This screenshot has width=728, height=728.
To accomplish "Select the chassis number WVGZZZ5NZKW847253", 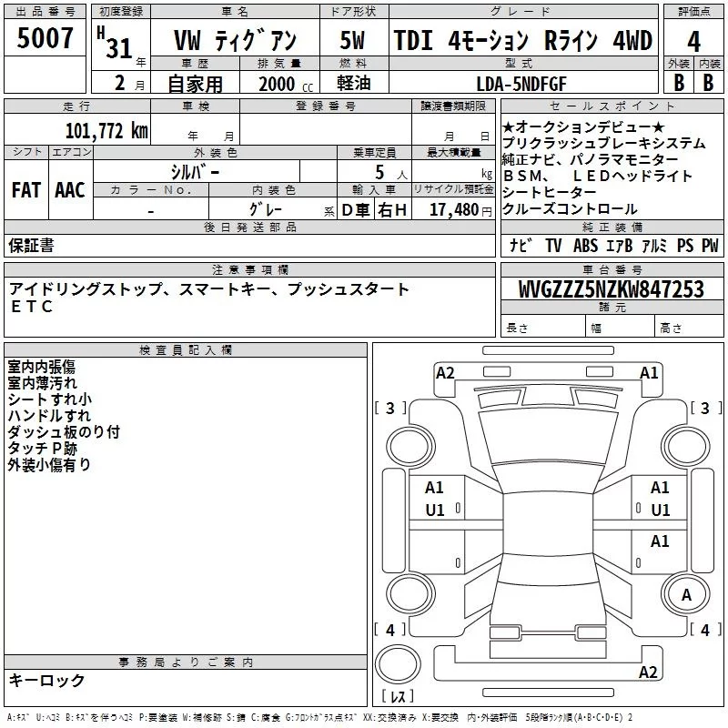I will coord(612,289).
